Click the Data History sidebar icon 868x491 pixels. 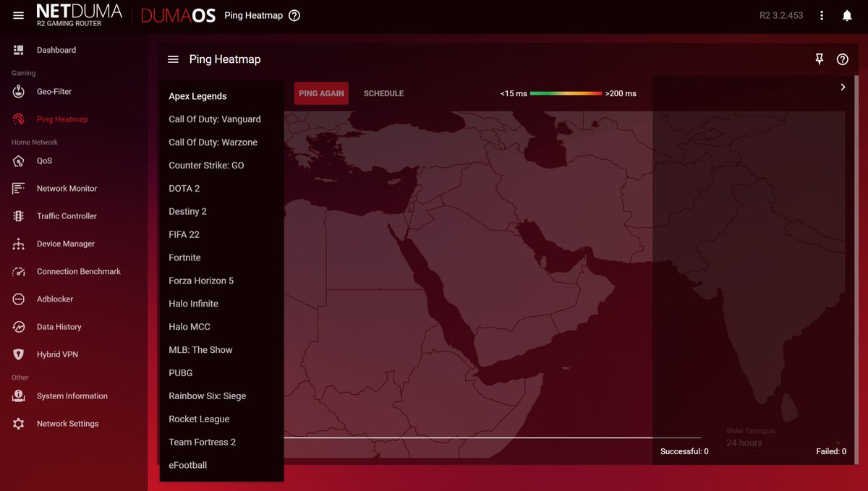tap(19, 327)
